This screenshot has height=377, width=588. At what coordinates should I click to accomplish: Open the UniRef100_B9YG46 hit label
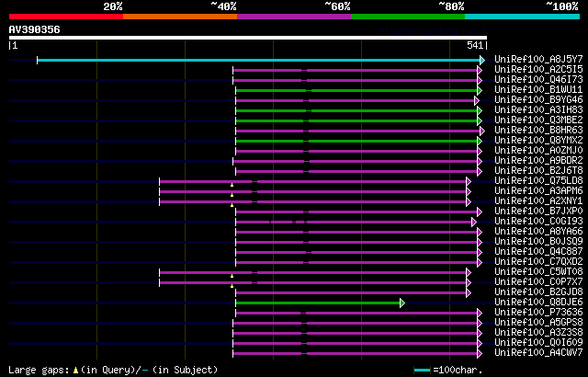click(539, 100)
